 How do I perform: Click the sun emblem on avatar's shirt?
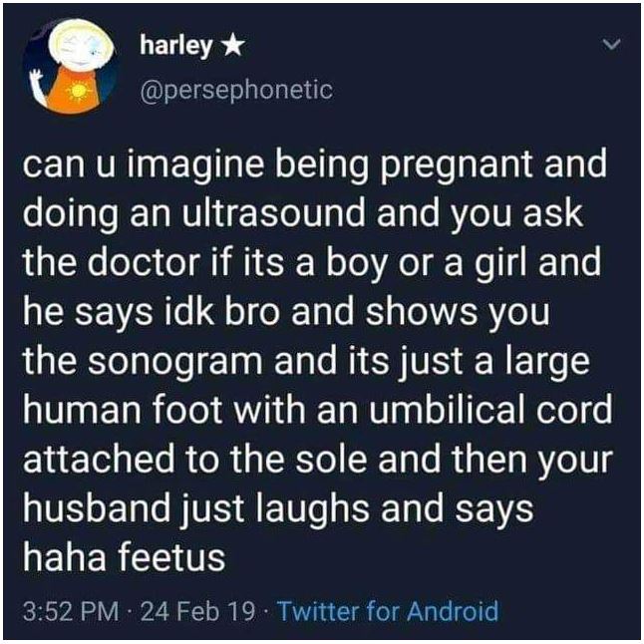pos(77,92)
